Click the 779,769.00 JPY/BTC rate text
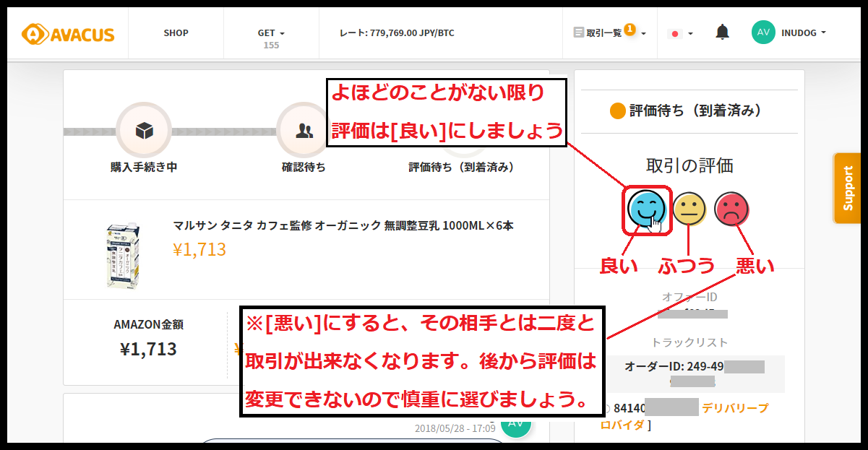This screenshot has width=868, height=450. pos(397,33)
